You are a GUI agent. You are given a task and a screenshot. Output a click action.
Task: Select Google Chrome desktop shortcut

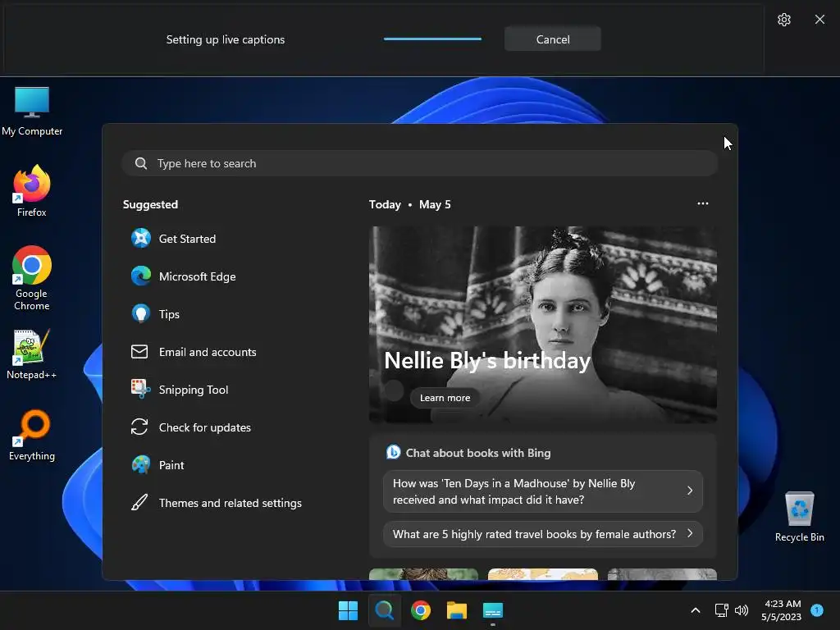[x=32, y=279]
